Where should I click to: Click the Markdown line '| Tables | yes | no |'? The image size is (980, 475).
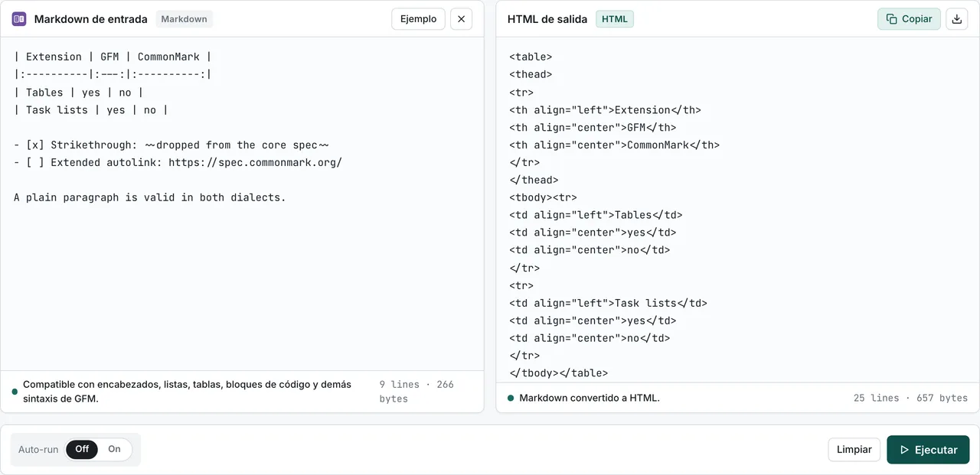point(78,92)
